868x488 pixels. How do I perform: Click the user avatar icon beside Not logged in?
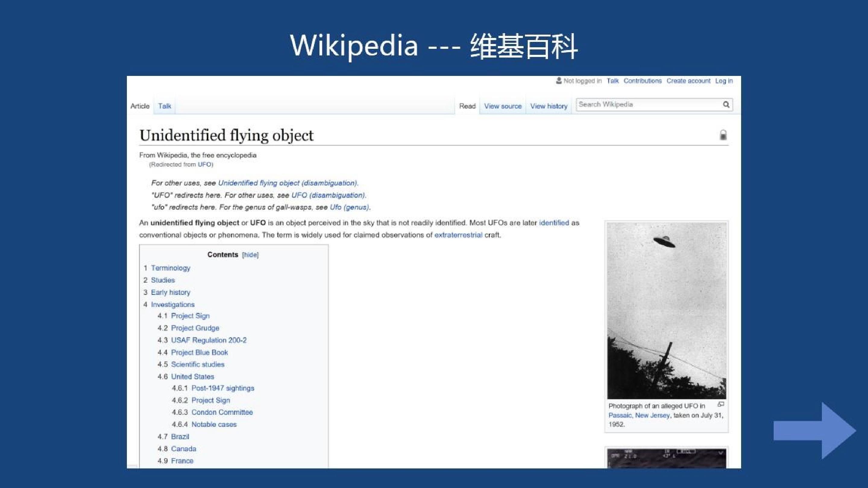(x=559, y=80)
